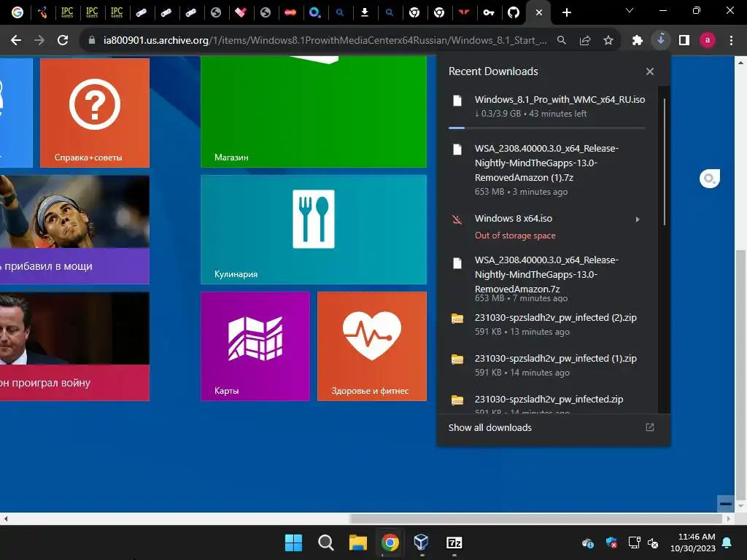Screen dimensions: 747x560
Task: Open Chrome extensions puzzle icon
Action: (638, 41)
